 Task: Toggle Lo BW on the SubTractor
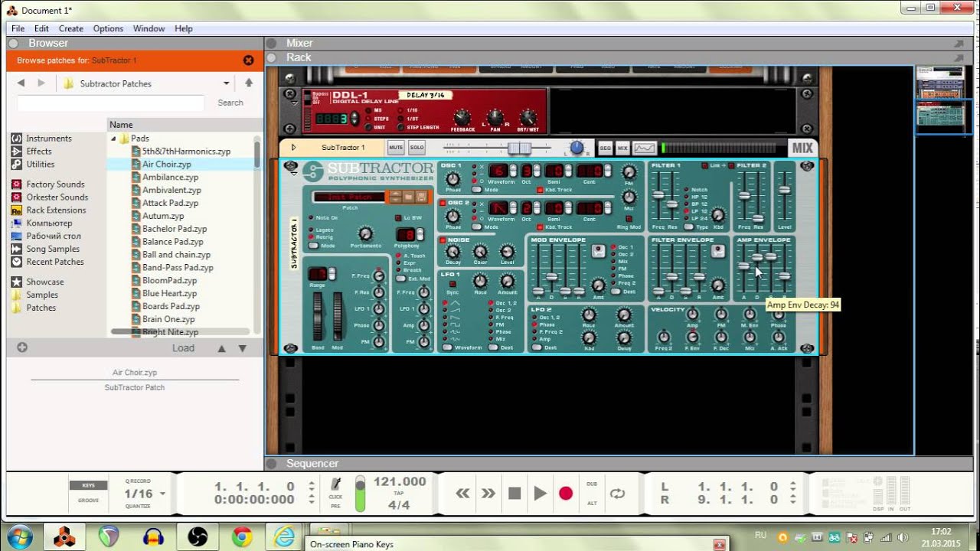pyautogui.click(x=398, y=218)
